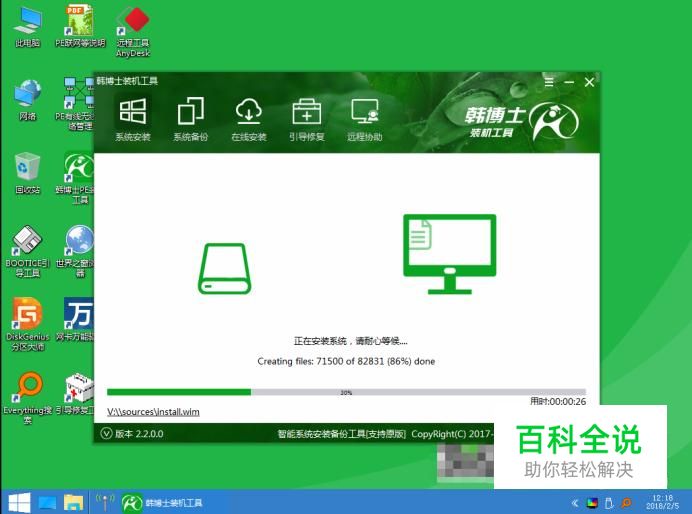Viewport: 692px width, 514px height.
Task: Launch BOOTICE boot tool desktop icon
Action: [x=27, y=251]
